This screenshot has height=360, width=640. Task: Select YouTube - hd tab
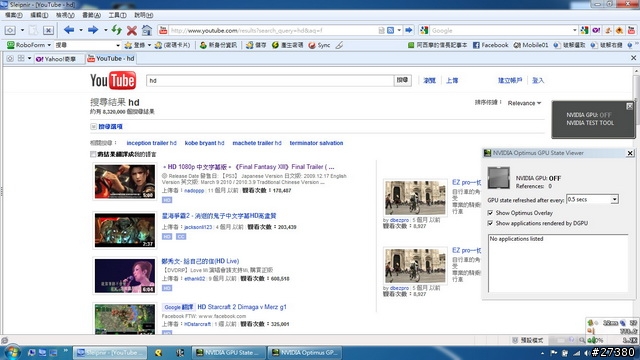[111, 59]
